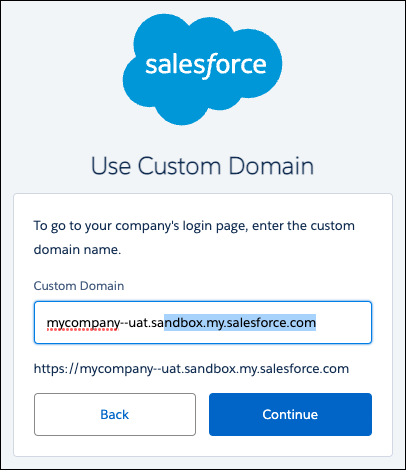406x470 pixels.
Task: Focus the Custom Domain input field
Action: [x=203, y=322]
